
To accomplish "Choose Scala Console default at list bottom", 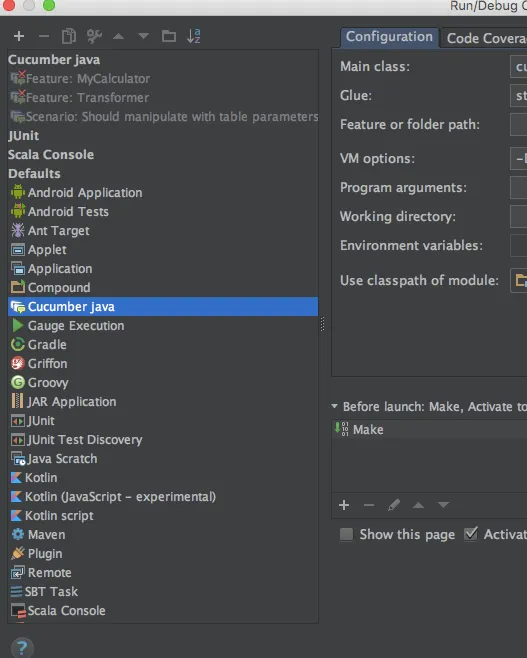I will 163,611.
